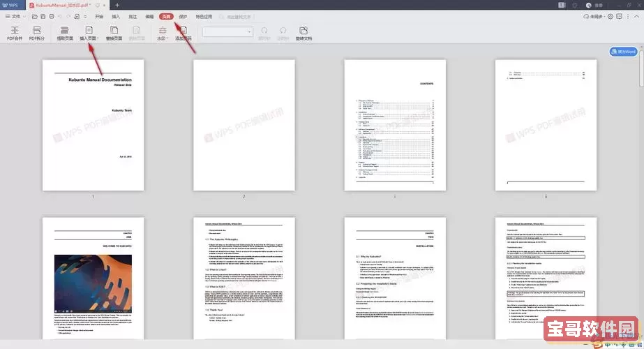Open the page range dropdown box

point(227,31)
